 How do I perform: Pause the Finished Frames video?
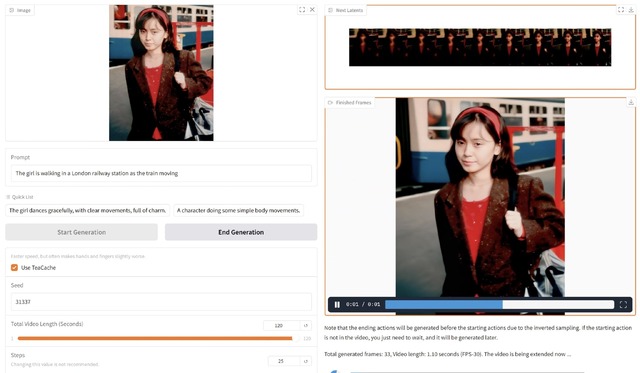[x=337, y=304]
